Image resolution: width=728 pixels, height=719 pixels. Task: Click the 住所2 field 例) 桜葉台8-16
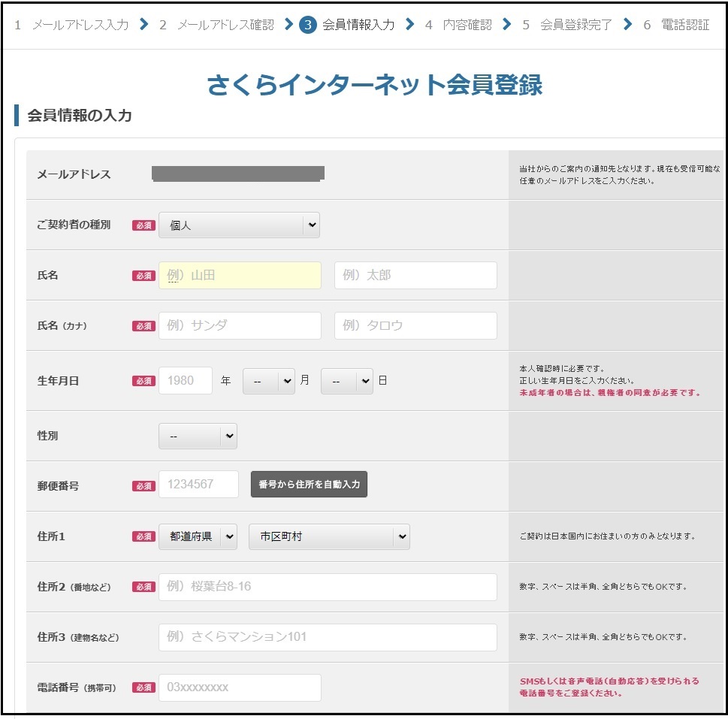328,587
